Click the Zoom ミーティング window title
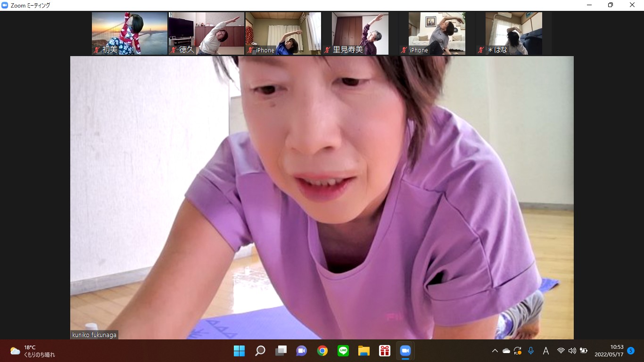This screenshot has height=362, width=644. (x=30, y=5)
